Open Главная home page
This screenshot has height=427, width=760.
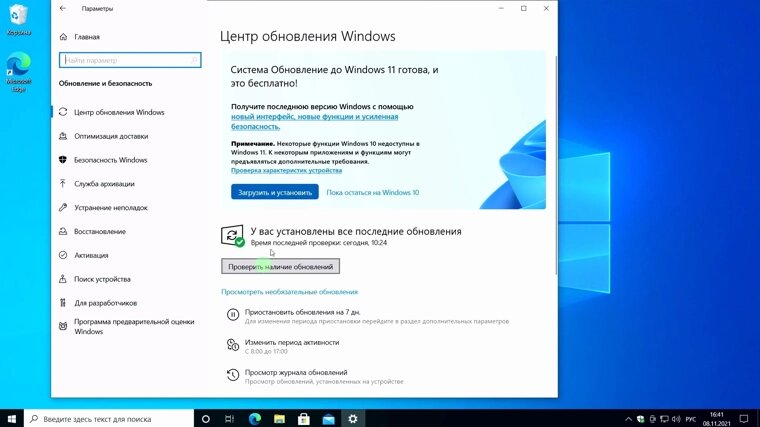(x=87, y=37)
